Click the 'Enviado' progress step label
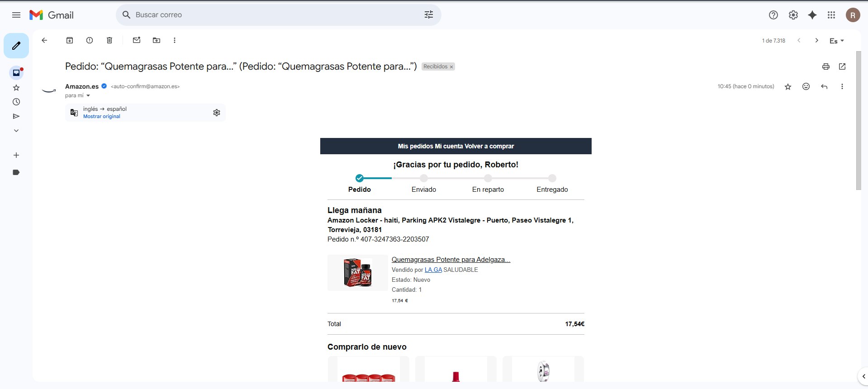Image resolution: width=868 pixels, height=389 pixels. (x=424, y=190)
